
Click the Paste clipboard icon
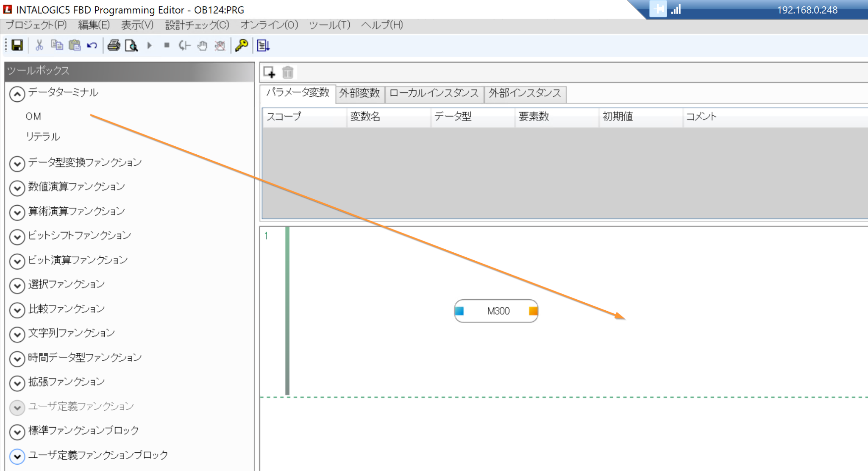click(75, 45)
